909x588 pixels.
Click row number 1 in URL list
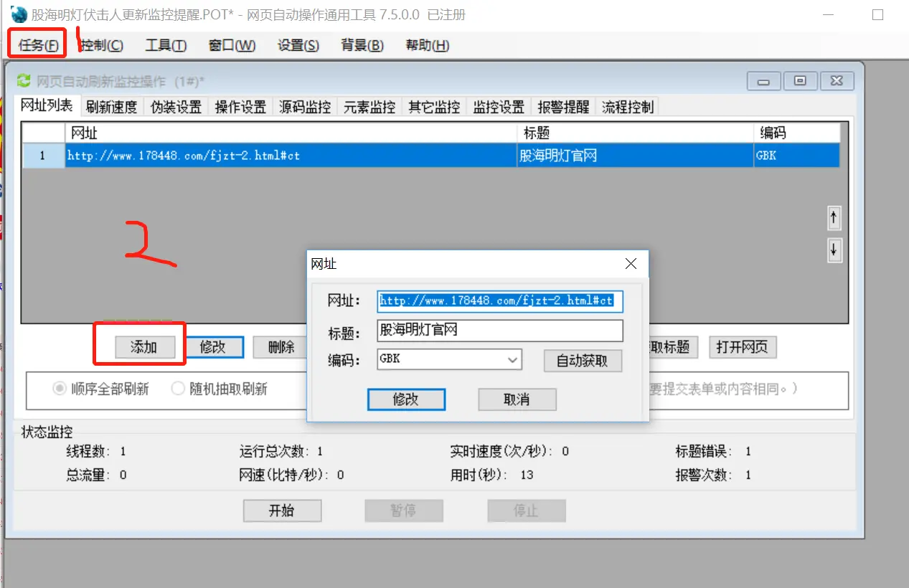[x=43, y=155]
